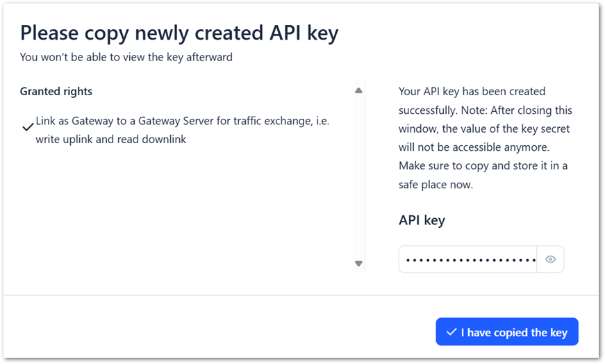Click the "will not be accessible anymore." line
Viewport: 605px width, 364px height.
pos(474,147)
